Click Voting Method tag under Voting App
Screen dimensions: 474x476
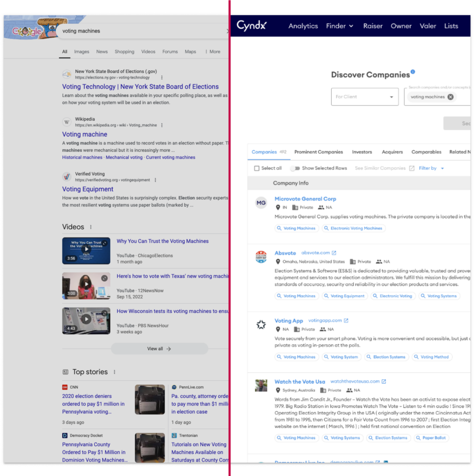click(x=432, y=357)
